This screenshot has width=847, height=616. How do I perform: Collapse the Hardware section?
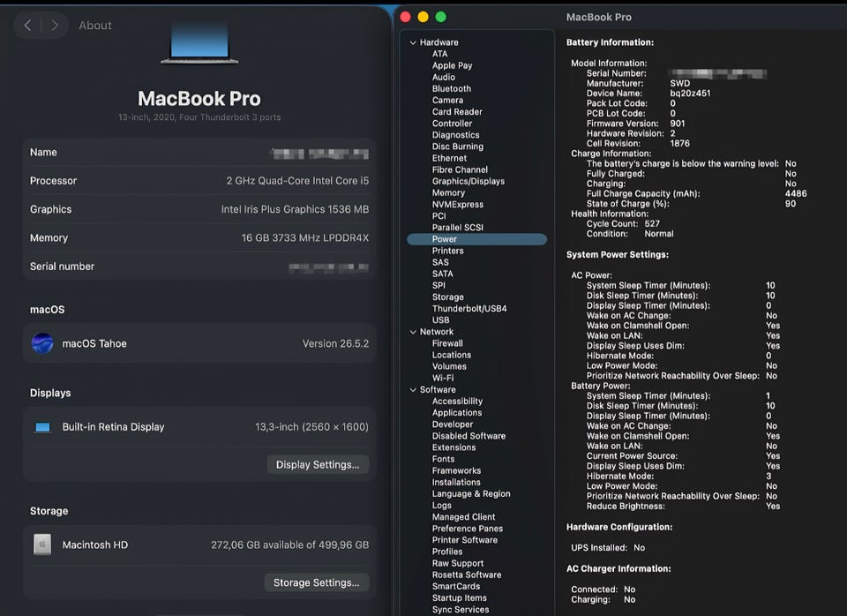413,42
